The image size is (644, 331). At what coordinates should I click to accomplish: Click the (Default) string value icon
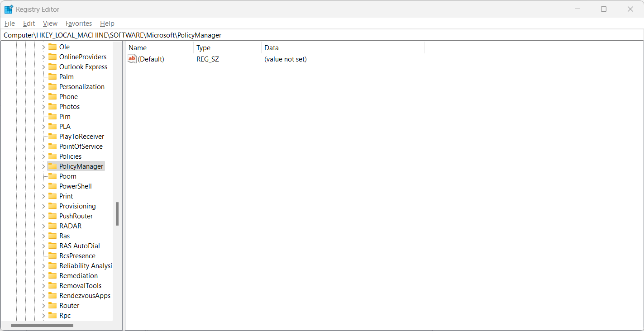point(132,59)
